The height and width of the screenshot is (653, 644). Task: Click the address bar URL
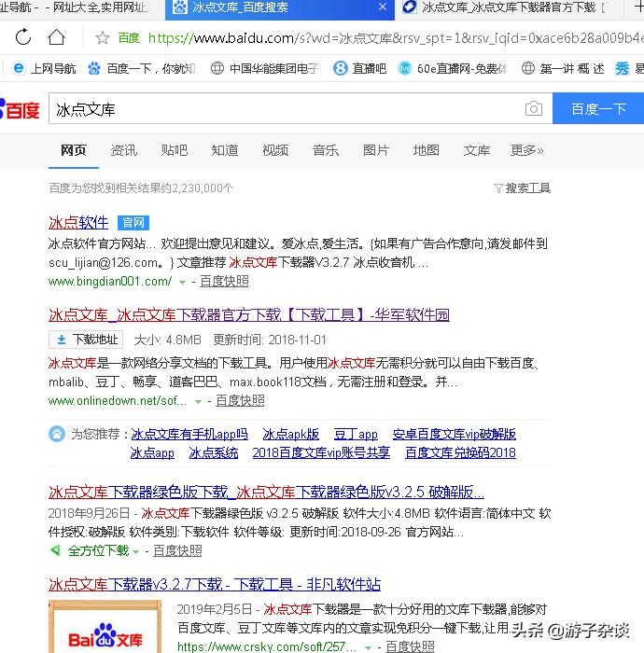396,38
